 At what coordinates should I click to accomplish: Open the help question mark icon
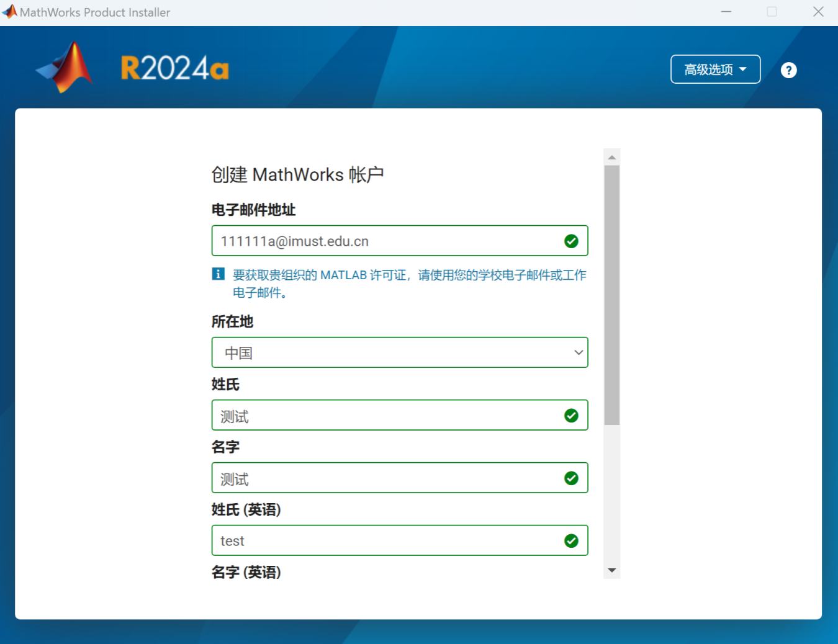point(788,70)
